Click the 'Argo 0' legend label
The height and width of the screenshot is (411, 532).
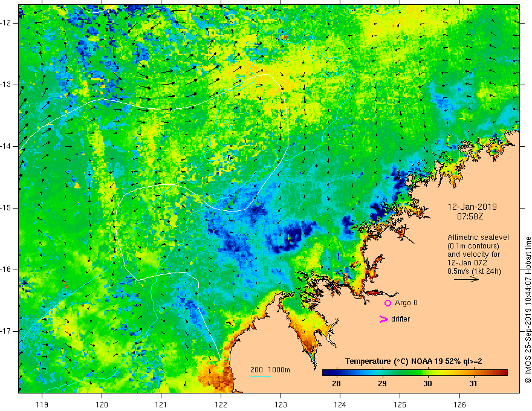(x=406, y=302)
